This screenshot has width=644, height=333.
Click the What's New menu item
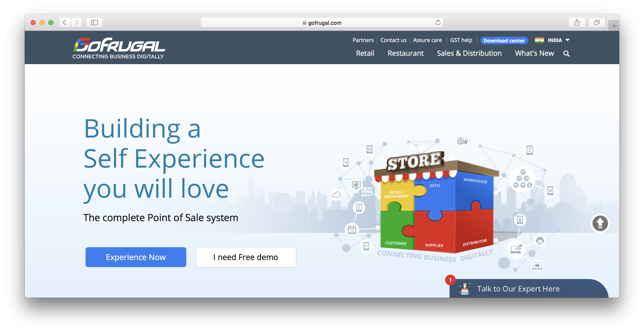pyautogui.click(x=534, y=53)
